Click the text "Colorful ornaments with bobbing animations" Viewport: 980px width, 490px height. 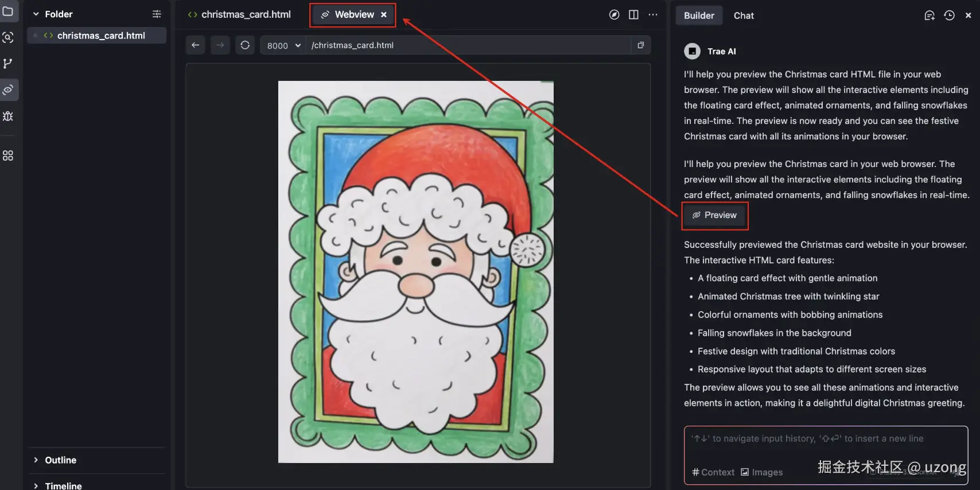pyautogui.click(x=790, y=315)
